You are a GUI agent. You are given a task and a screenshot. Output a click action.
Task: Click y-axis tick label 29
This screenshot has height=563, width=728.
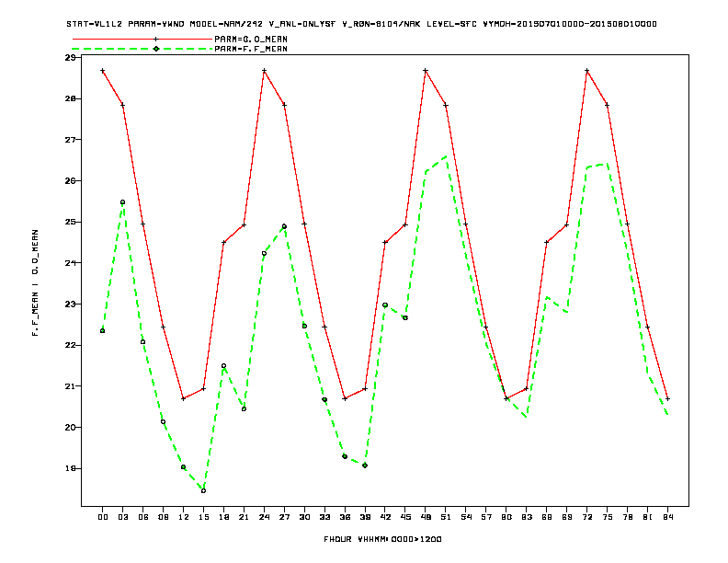tap(70, 58)
